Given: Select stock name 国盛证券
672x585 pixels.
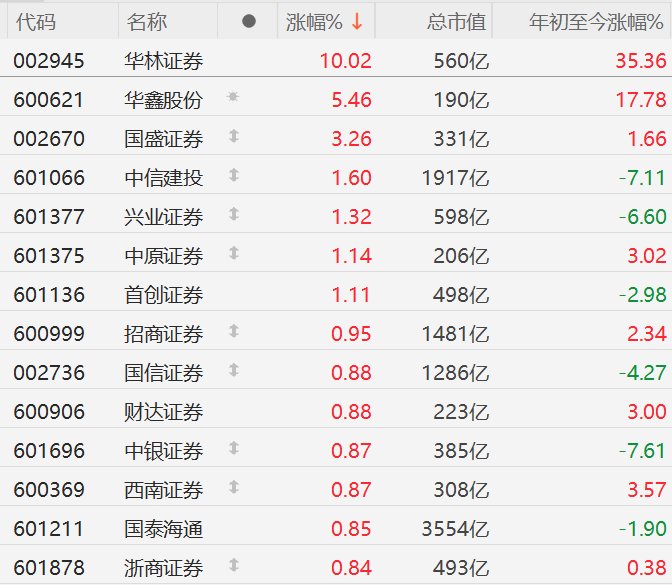Looking at the screenshot, I should [164, 139].
